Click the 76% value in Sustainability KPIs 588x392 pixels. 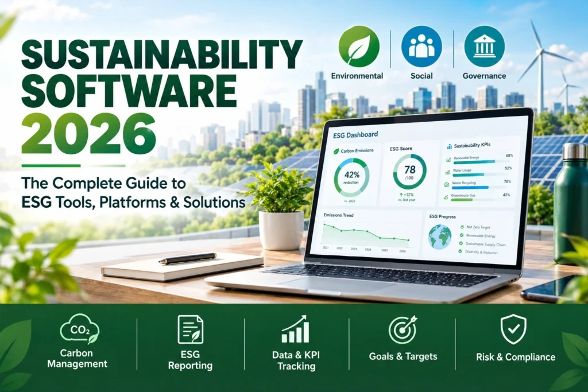(508, 181)
